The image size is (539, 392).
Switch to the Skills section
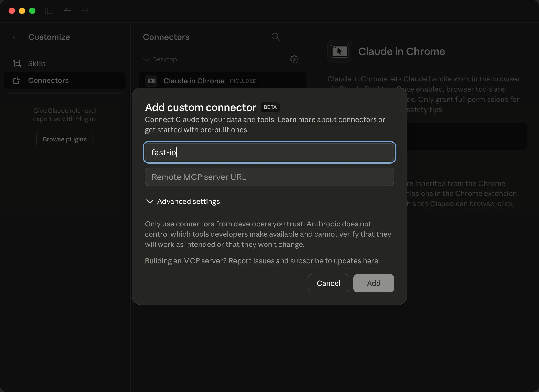[37, 63]
